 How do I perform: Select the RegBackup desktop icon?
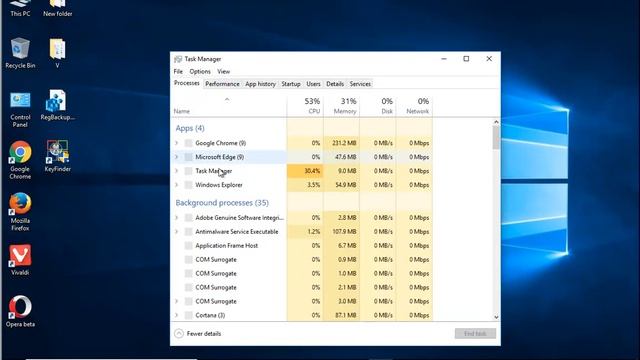pyautogui.click(x=58, y=105)
